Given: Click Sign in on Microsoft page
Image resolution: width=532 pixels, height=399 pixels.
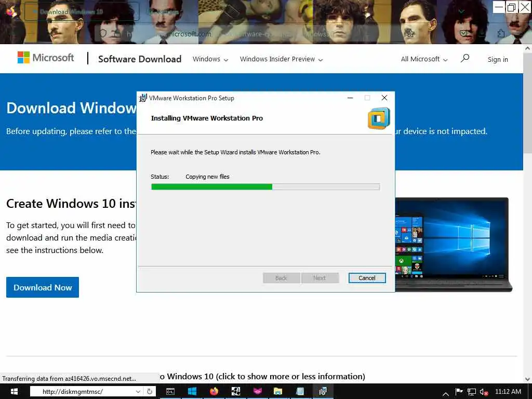Looking at the screenshot, I should click(x=498, y=59).
